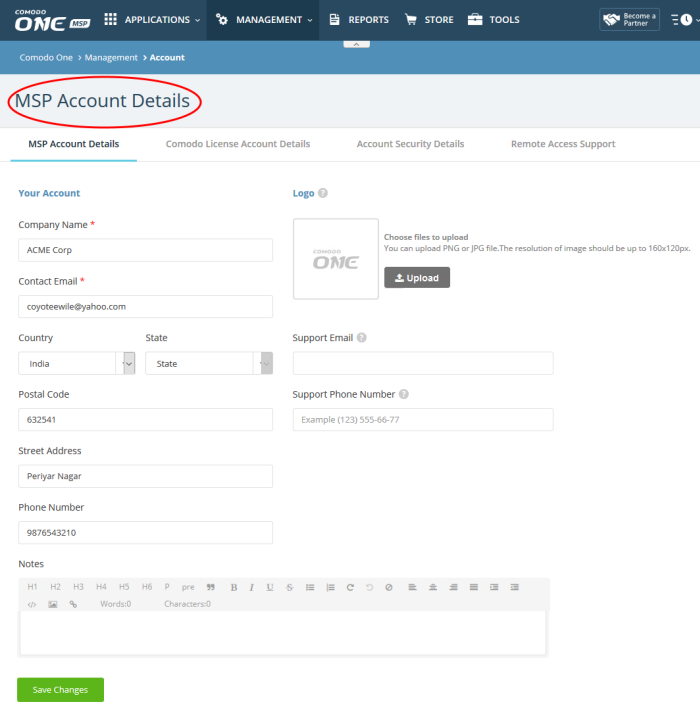This screenshot has width=700, height=721.
Task: Justify text in Notes editor
Action: click(x=474, y=587)
